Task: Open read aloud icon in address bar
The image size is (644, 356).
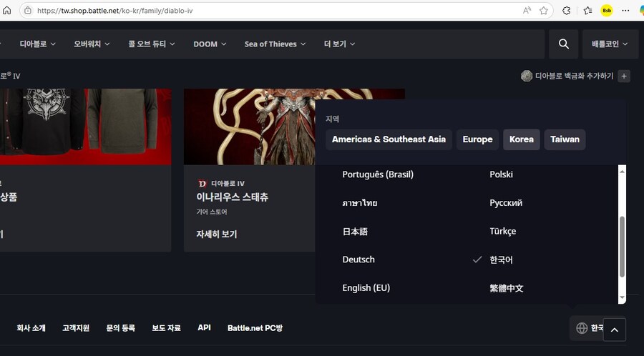Action: (527, 11)
